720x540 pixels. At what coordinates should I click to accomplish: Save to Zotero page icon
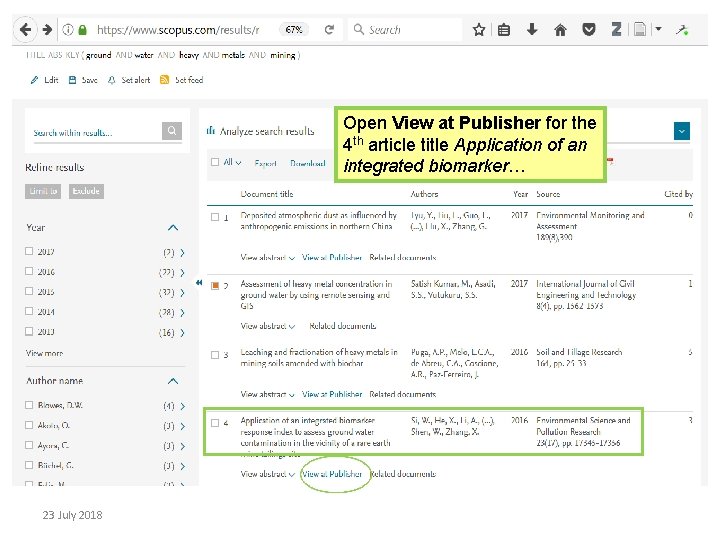(640, 30)
